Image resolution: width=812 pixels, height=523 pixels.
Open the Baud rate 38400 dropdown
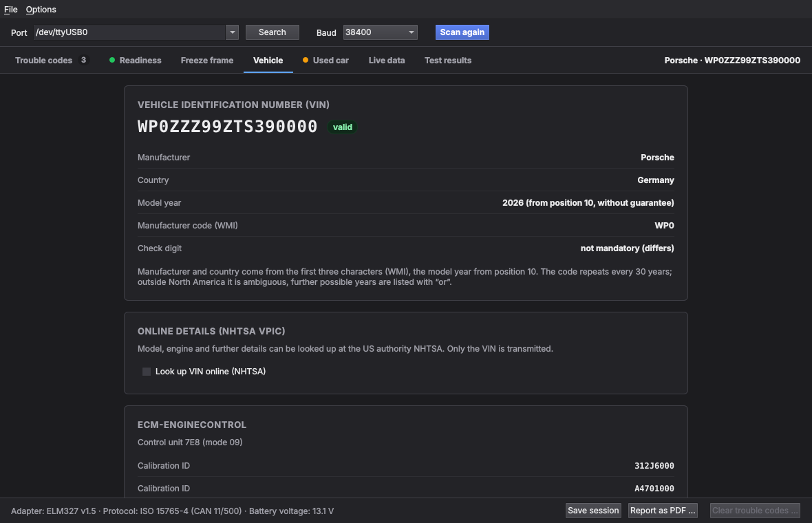[380, 32]
